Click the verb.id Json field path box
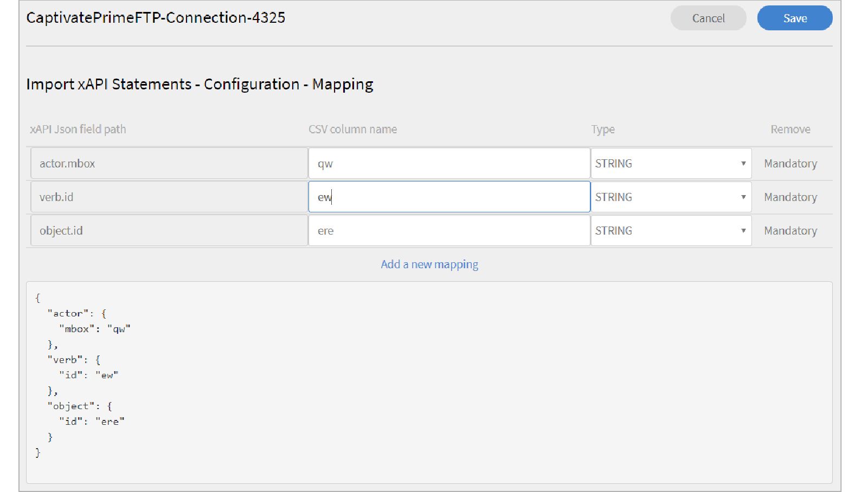The width and height of the screenshot is (868, 492). point(169,197)
